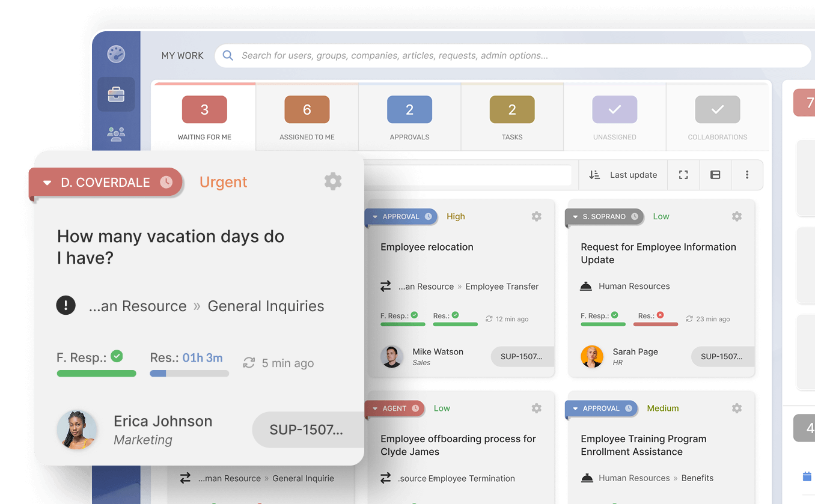Open the users group sidebar icon
Image resolution: width=815 pixels, height=504 pixels.
point(116,133)
